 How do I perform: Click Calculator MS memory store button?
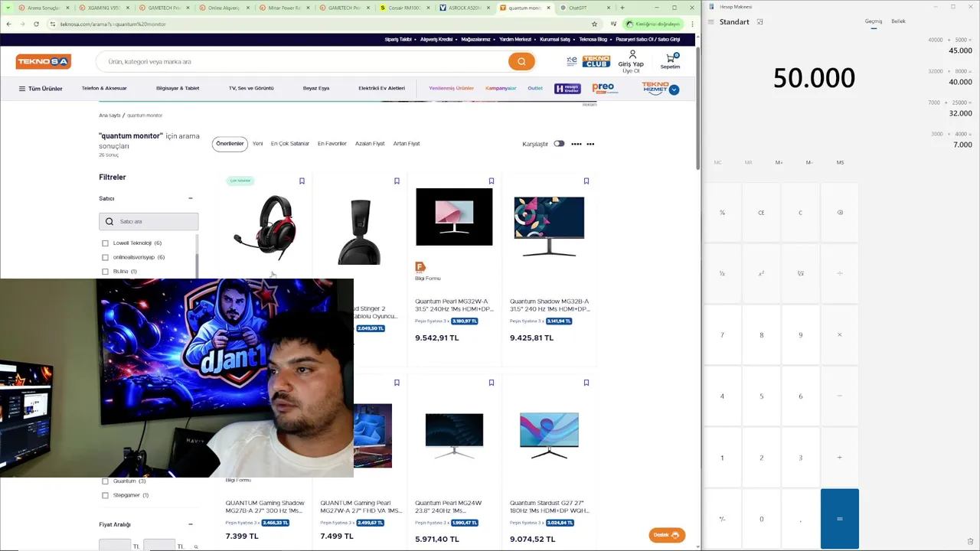point(840,162)
